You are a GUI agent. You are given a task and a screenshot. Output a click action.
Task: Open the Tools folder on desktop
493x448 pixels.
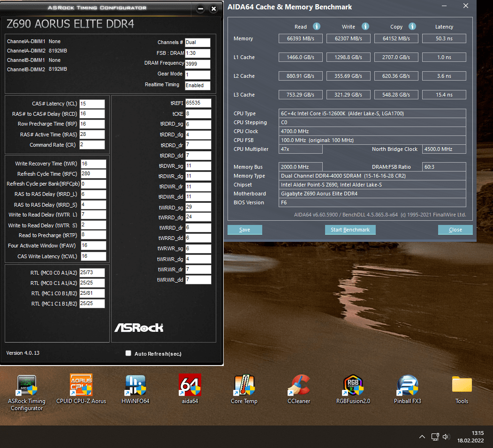(x=462, y=389)
